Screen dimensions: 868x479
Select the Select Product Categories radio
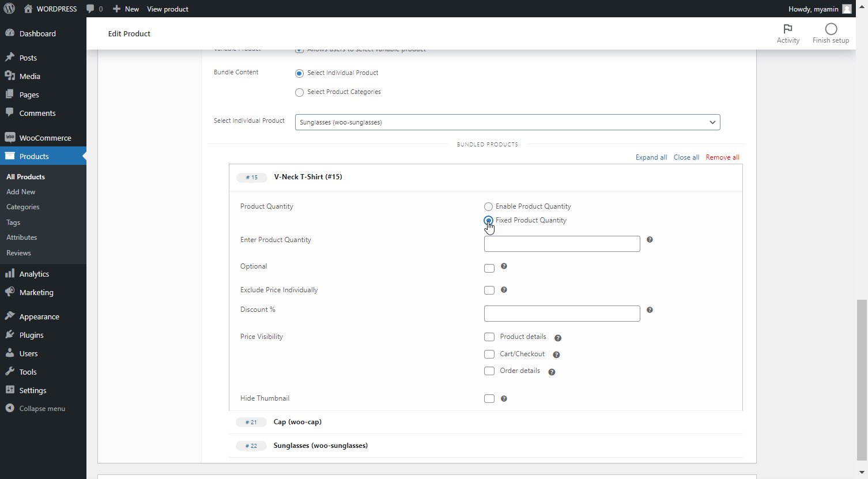[299, 92]
